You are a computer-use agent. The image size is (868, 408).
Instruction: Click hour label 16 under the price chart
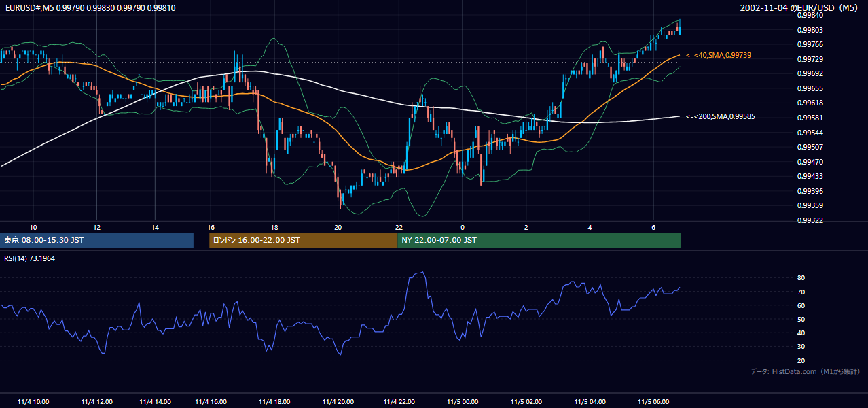tap(211, 228)
